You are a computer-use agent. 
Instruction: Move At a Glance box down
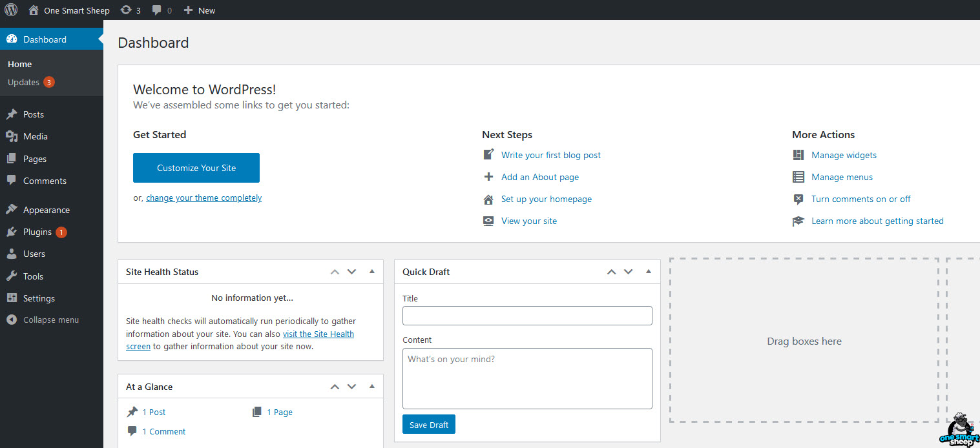pyautogui.click(x=351, y=387)
